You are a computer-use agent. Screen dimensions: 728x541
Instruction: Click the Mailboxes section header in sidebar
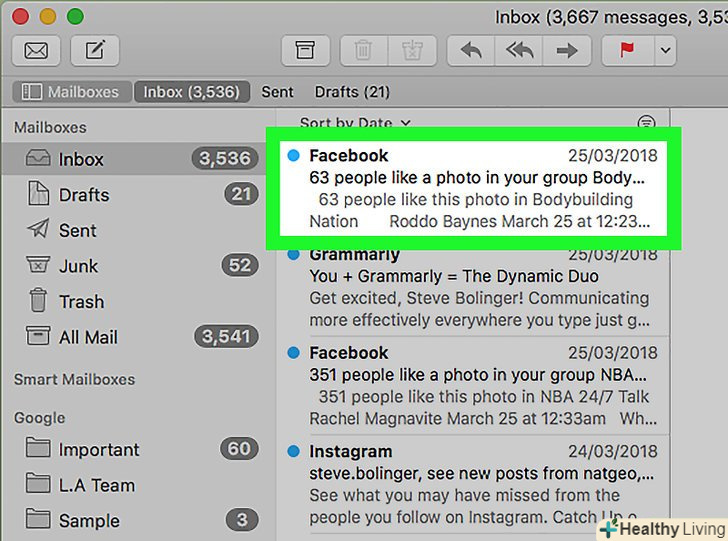click(50, 127)
